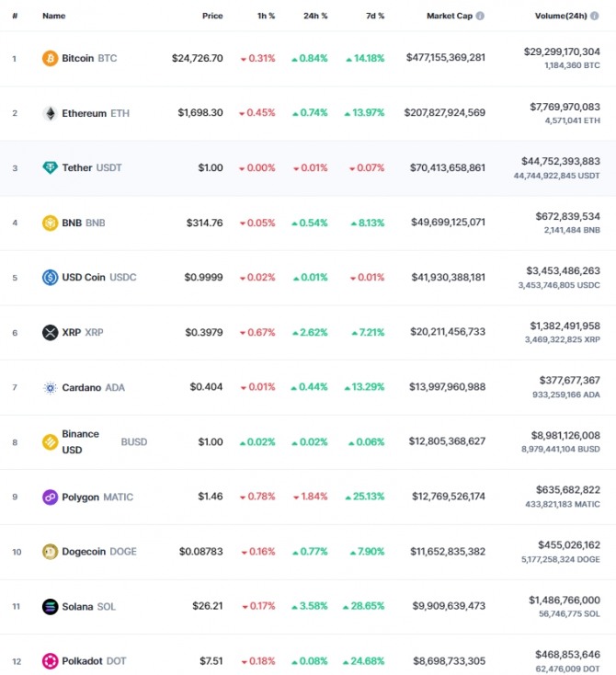The width and height of the screenshot is (616, 675).
Task: Click the BNB yellow coin icon
Action: (x=50, y=223)
